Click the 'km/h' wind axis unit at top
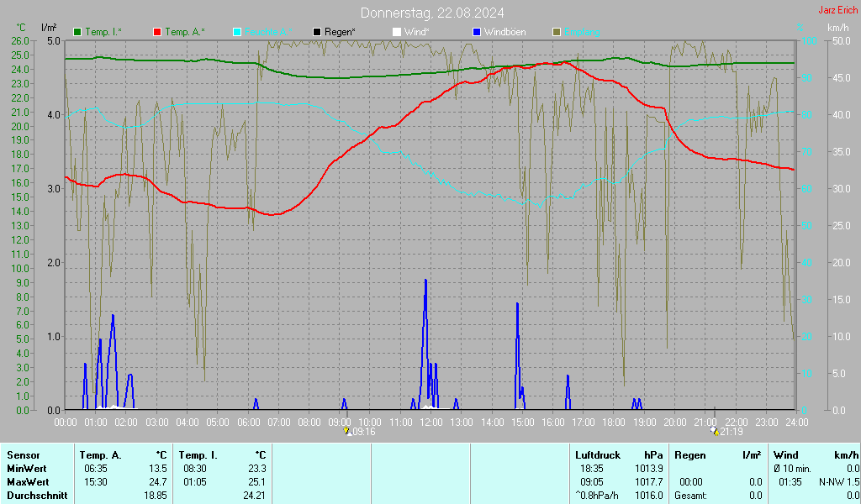The width and height of the screenshot is (861, 504). [838, 28]
